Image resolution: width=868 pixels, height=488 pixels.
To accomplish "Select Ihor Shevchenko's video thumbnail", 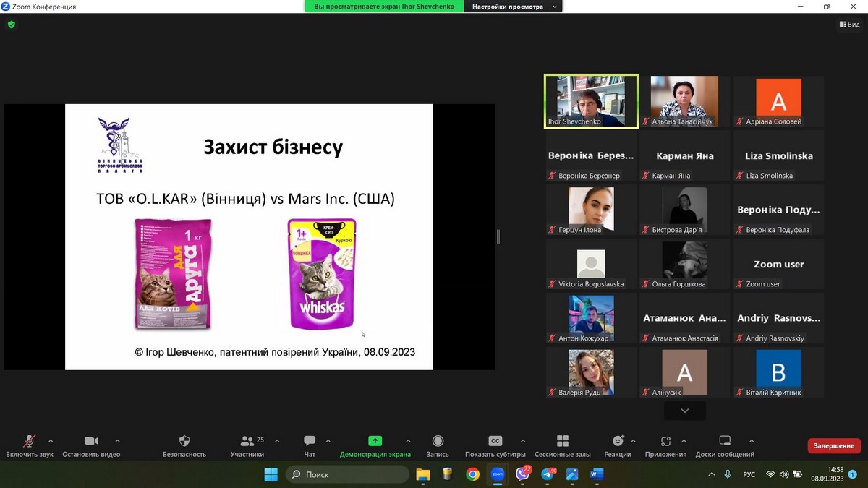I will (x=591, y=101).
